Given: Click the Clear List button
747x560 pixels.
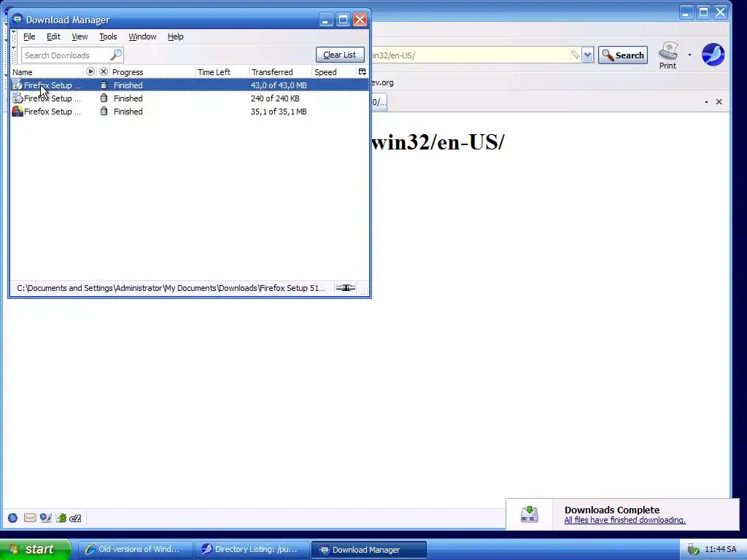Looking at the screenshot, I should [340, 55].
